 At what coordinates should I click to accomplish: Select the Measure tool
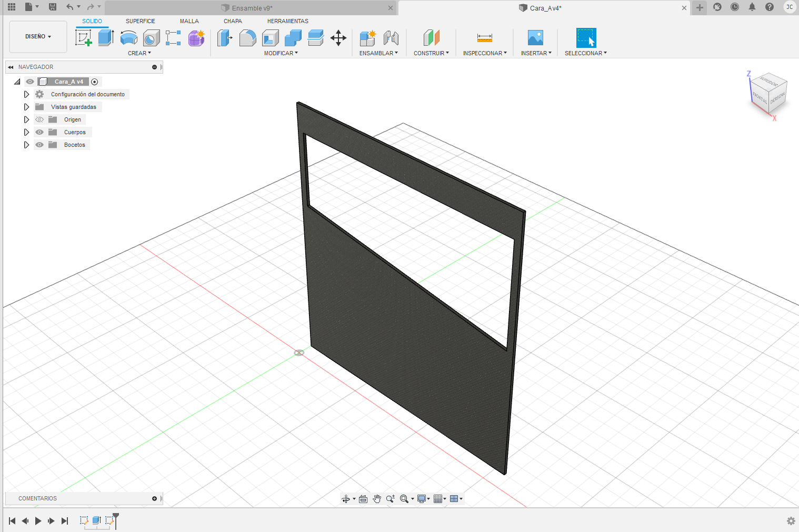485,38
